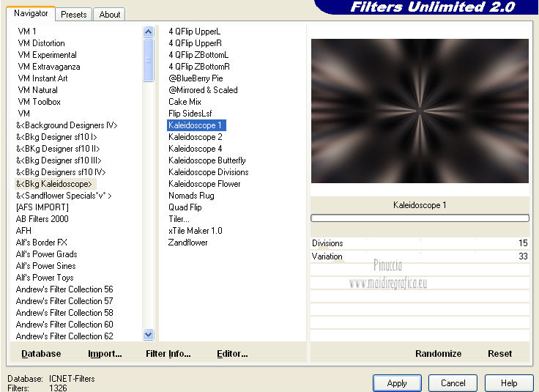Choose 4 QFlip UpperL filter
The image size is (539, 392).
[x=194, y=32]
